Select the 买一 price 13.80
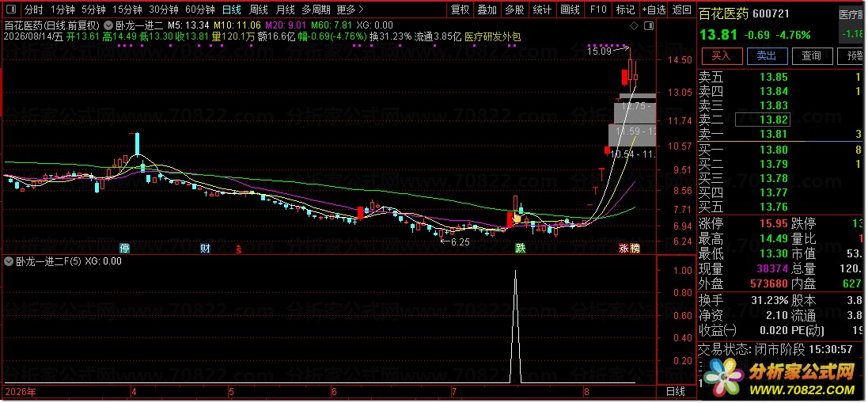868x403 pixels. pyautogui.click(x=773, y=150)
